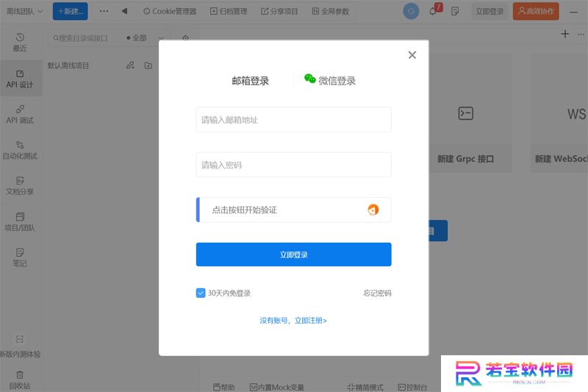Select API 调试 in sidebar
This screenshot has width=588, height=392.
(20, 115)
